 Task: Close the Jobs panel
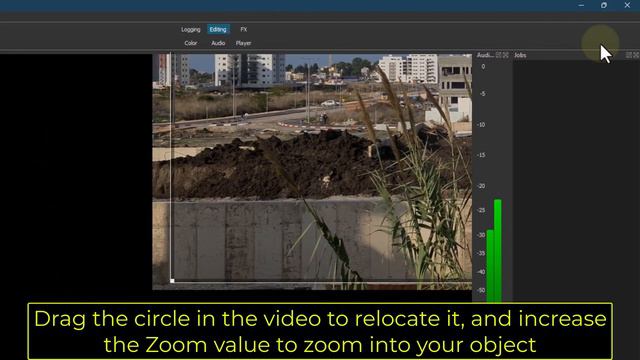636,55
